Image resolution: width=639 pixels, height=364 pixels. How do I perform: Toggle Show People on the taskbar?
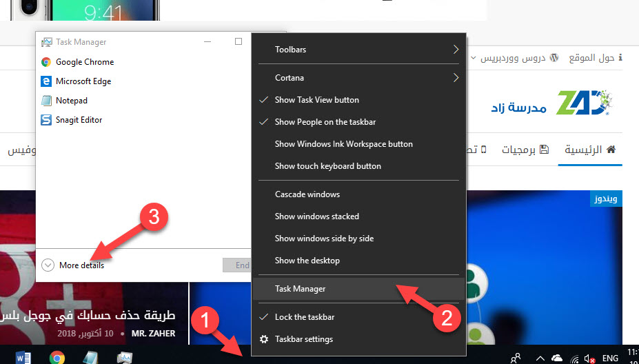click(358, 122)
